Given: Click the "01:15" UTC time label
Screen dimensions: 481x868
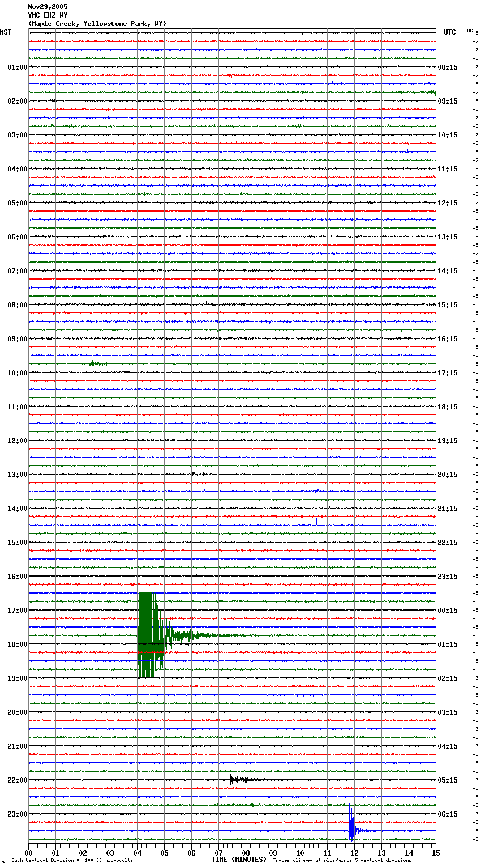Looking at the screenshot, I should pyautogui.click(x=448, y=644).
